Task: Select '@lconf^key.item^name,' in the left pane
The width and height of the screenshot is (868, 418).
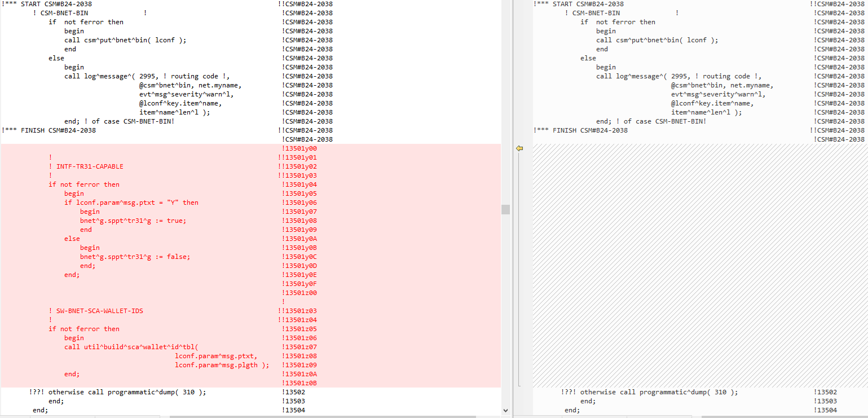Action: (x=180, y=103)
